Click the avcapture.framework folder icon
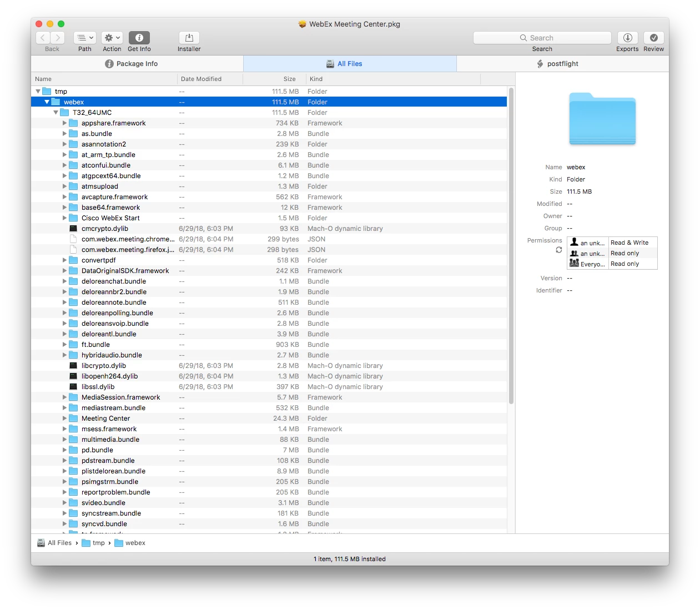700x610 pixels. point(73,197)
